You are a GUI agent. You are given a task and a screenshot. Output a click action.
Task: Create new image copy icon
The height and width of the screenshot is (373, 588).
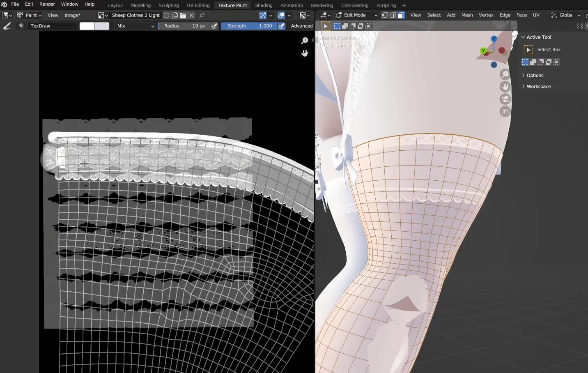coord(175,15)
